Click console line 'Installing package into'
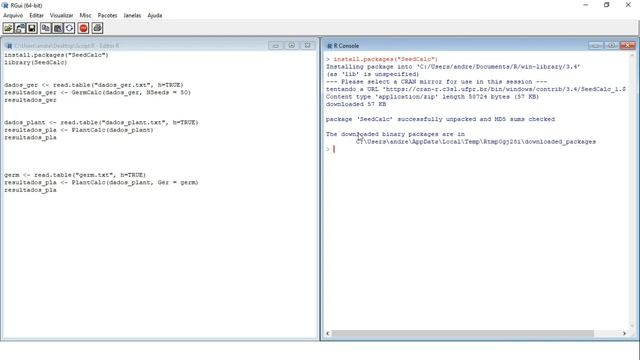 tap(453, 67)
